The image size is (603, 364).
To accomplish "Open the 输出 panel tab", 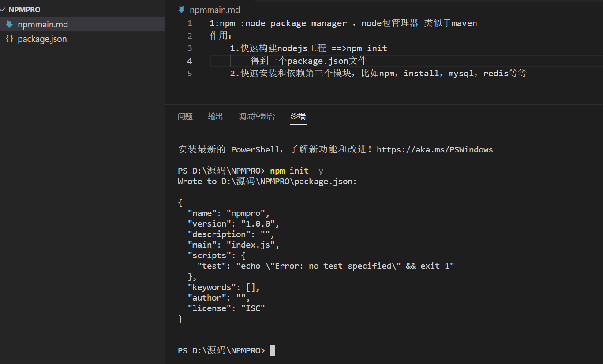I will (x=216, y=116).
